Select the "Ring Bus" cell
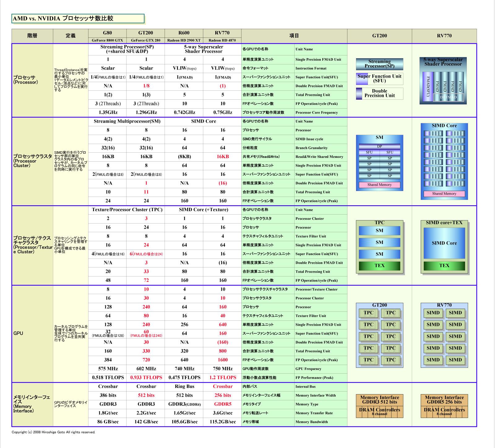This screenshot has height=448, width=495. point(184,386)
